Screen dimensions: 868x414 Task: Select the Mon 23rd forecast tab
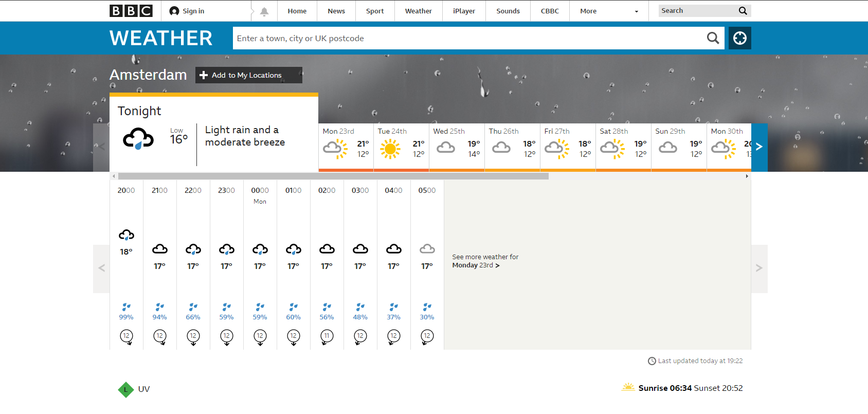[x=346, y=147]
